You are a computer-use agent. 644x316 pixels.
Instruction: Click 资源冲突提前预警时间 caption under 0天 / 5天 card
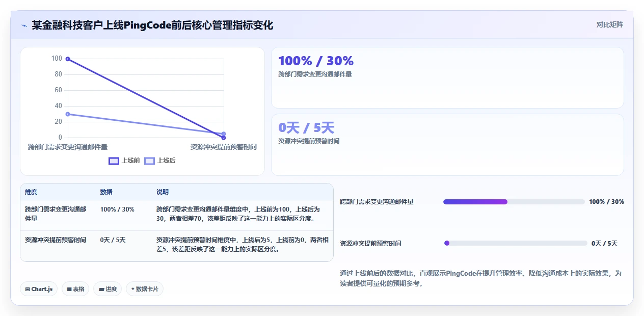click(309, 141)
